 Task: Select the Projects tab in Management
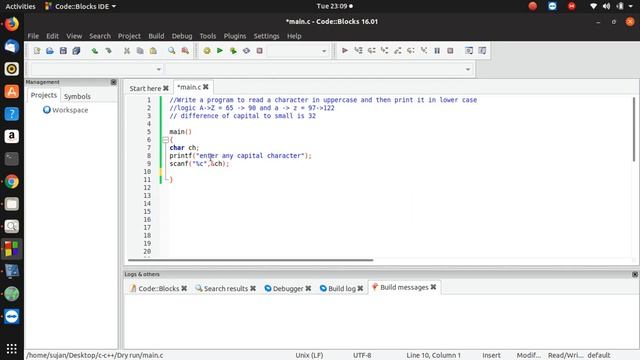point(44,95)
